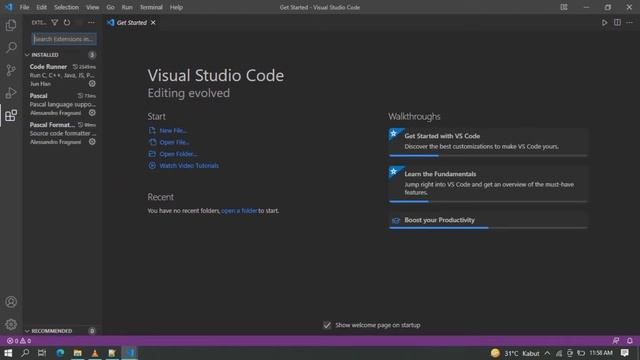This screenshot has width=640, height=360.
Task: Uncheck Show welcome page on startup
Action: (x=327, y=325)
